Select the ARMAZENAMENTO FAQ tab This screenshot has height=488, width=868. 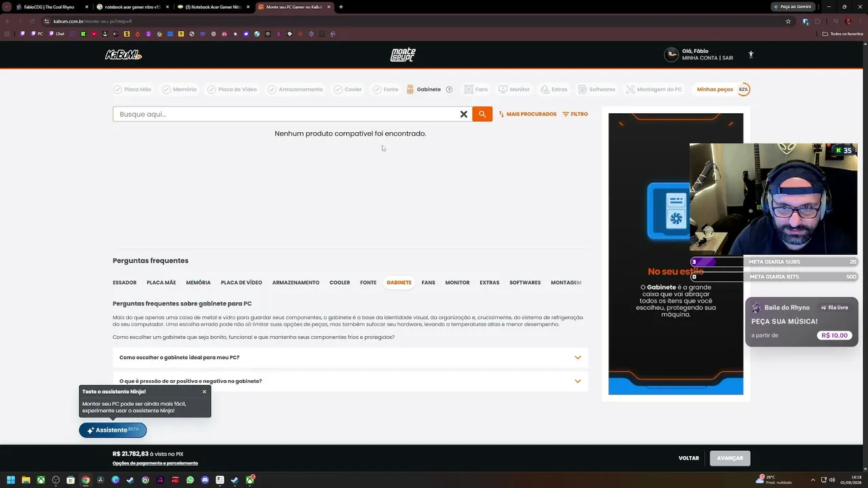pos(296,283)
